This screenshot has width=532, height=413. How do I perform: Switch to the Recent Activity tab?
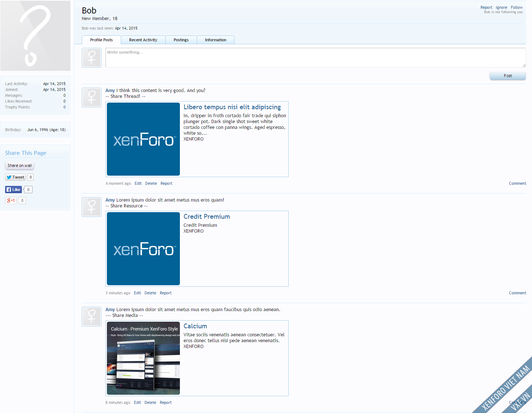[x=143, y=40]
